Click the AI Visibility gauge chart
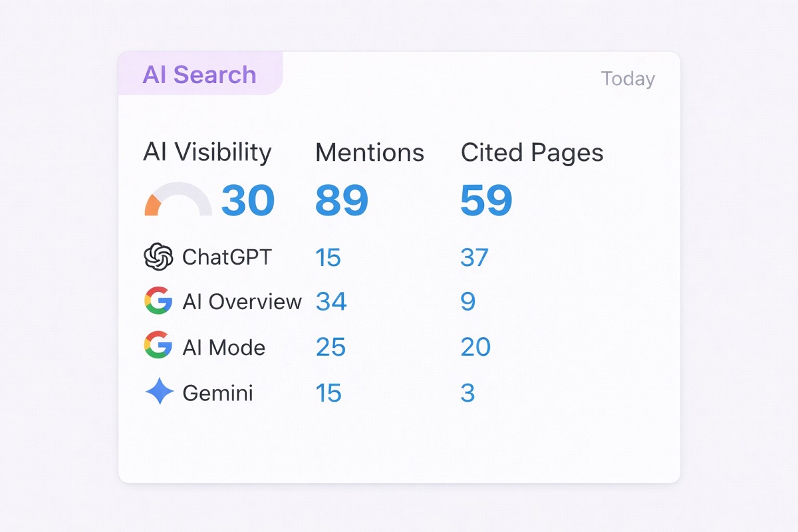Viewport: 798px width, 532px height. point(178,199)
